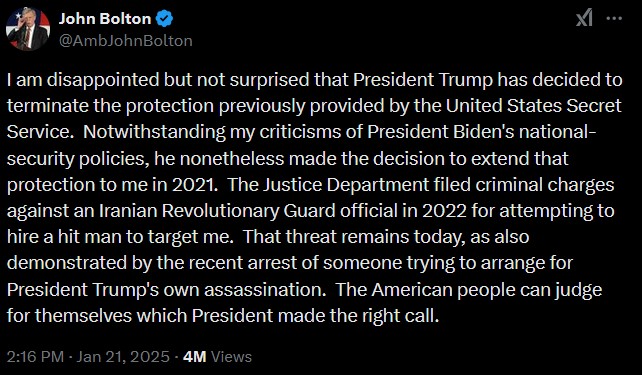Click the closing words 'right call'
The image size is (642, 375).
400,316
